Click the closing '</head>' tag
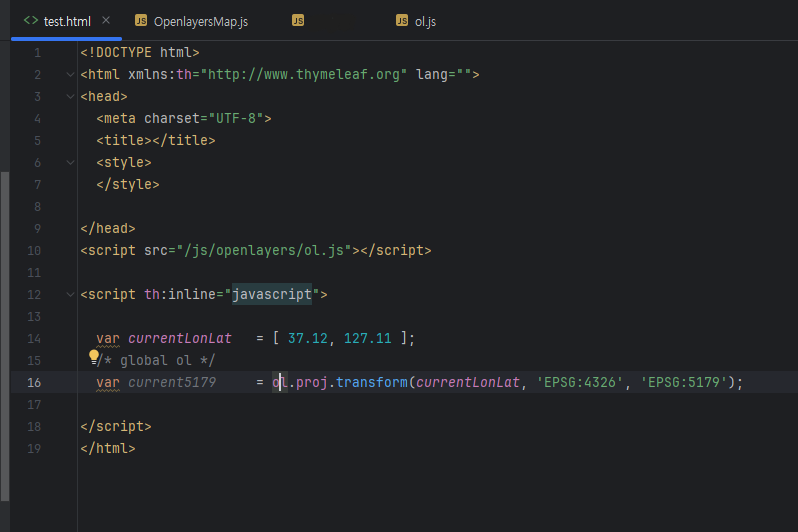The width and height of the screenshot is (798, 532). (x=108, y=228)
